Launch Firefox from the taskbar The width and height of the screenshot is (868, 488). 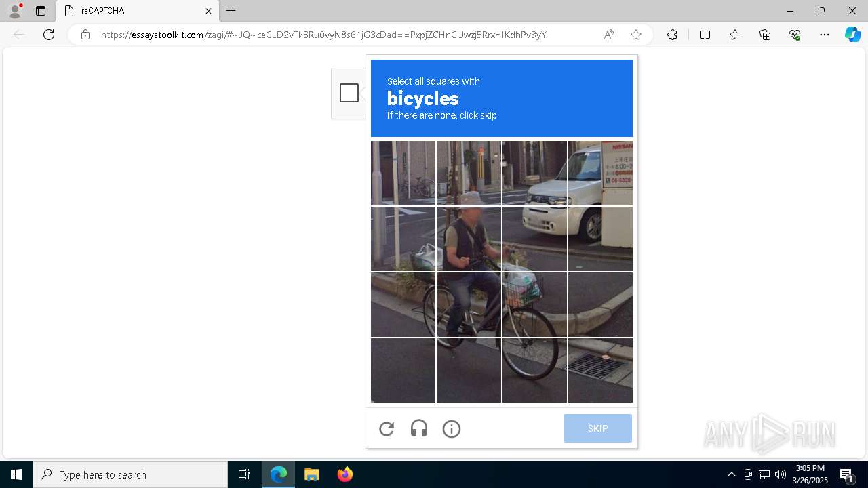(x=344, y=474)
